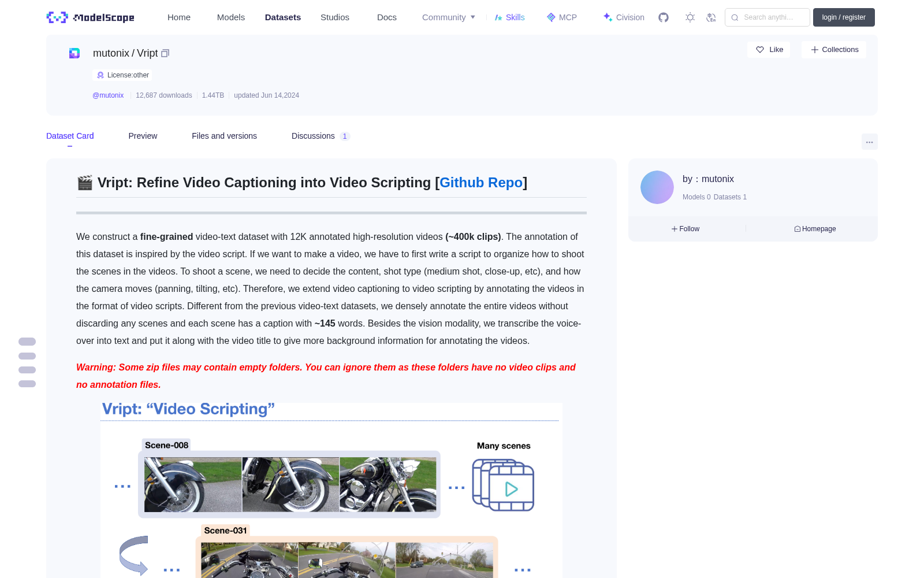Click the Many scenes video stack icon
Screen dimensions: 924x578
[503, 485]
